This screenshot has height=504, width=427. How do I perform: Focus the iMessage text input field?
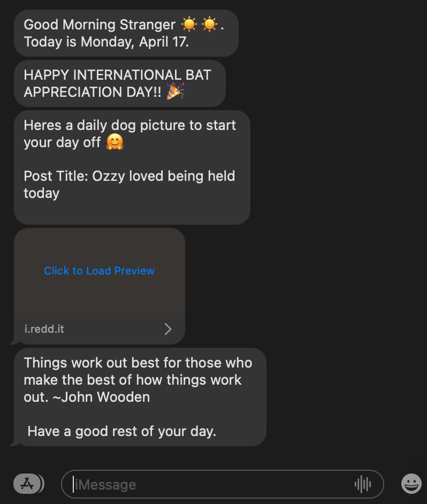point(214,485)
